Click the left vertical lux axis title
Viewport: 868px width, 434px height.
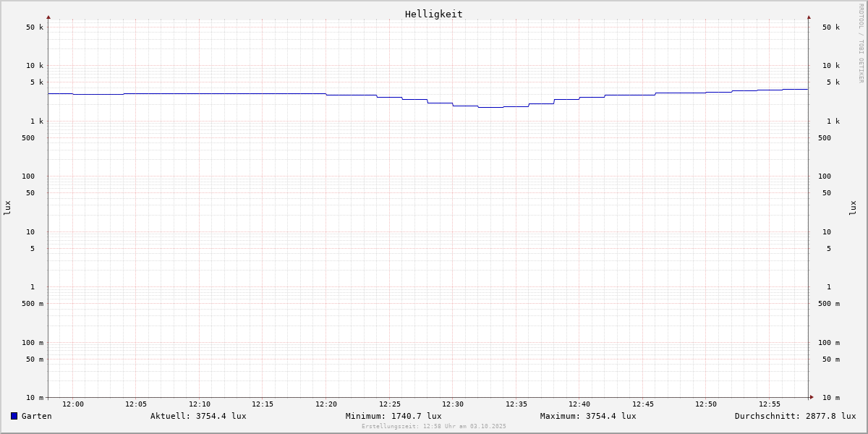point(7,208)
